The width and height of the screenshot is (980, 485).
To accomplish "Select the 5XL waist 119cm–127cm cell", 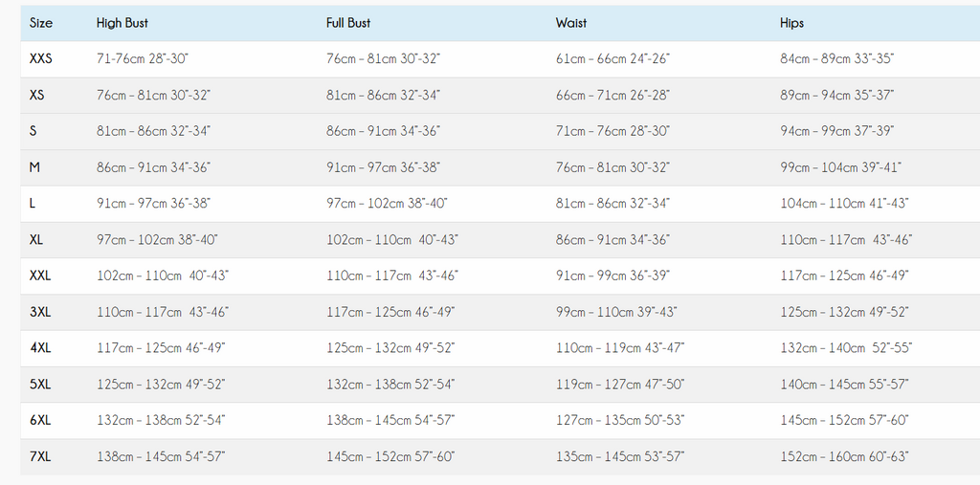I will (x=618, y=385).
